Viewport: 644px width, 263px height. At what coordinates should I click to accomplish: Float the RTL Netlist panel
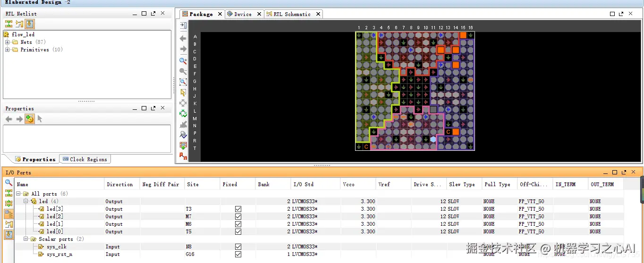point(153,14)
